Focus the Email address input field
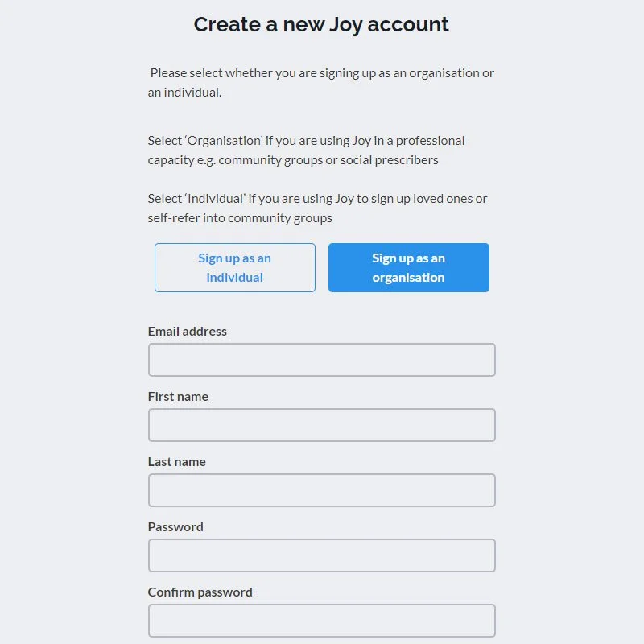This screenshot has width=644, height=644. click(x=321, y=360)
